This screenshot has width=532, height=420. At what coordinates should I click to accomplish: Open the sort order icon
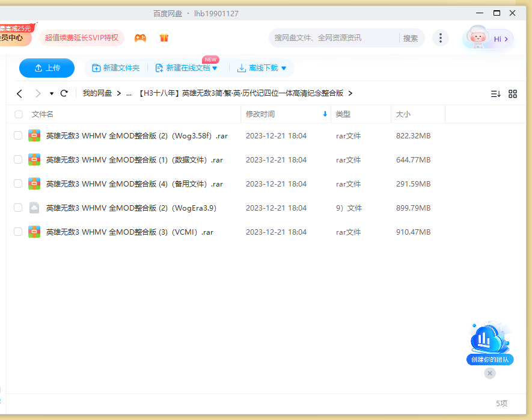[x=495, y=94]
